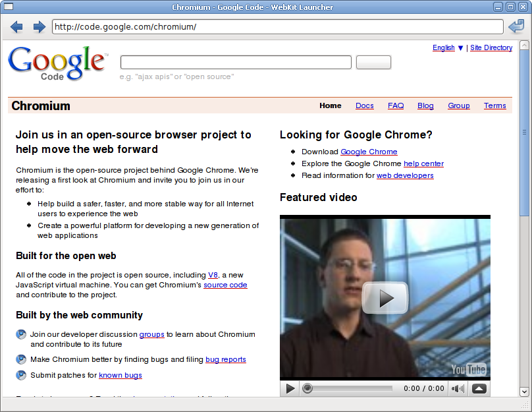
Task: Click the scrollbar up arrow
Action: (x=524, y=45)
